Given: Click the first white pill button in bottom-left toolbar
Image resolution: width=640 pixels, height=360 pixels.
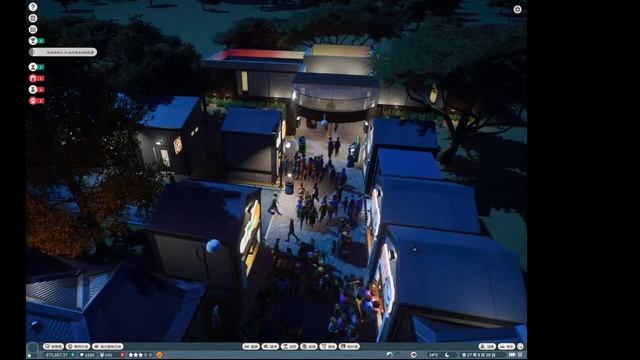Looking at the screenshot, I should (x=53, y=347).
